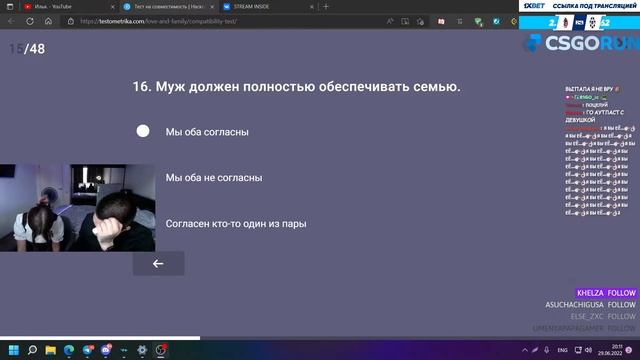
Task: Open immersive reader icon in address bar
Action: coord(405,21)
